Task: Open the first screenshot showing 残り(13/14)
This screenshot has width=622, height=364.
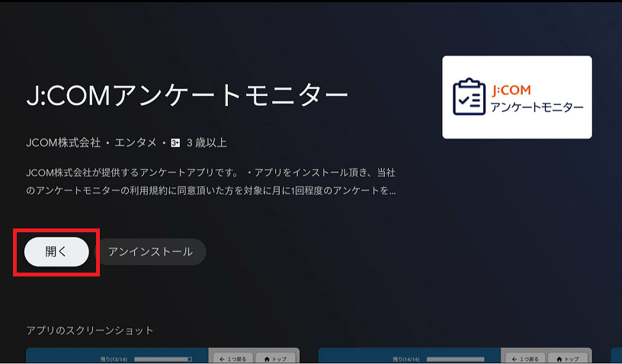Action: click(x=162, y=356)
